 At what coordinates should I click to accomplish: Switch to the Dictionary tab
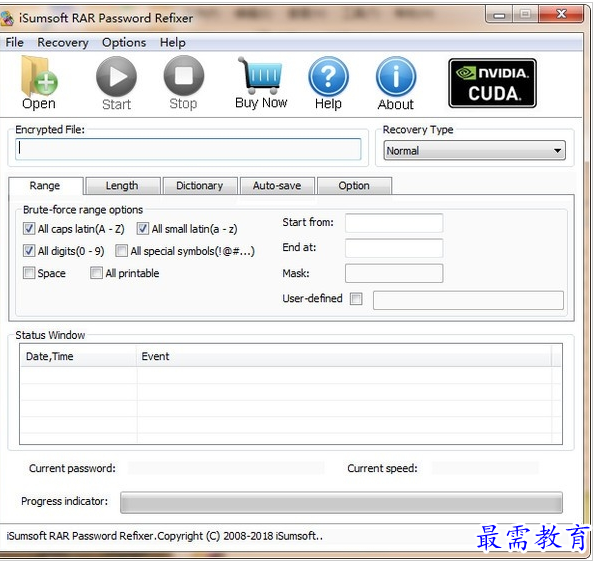(200, 186)
